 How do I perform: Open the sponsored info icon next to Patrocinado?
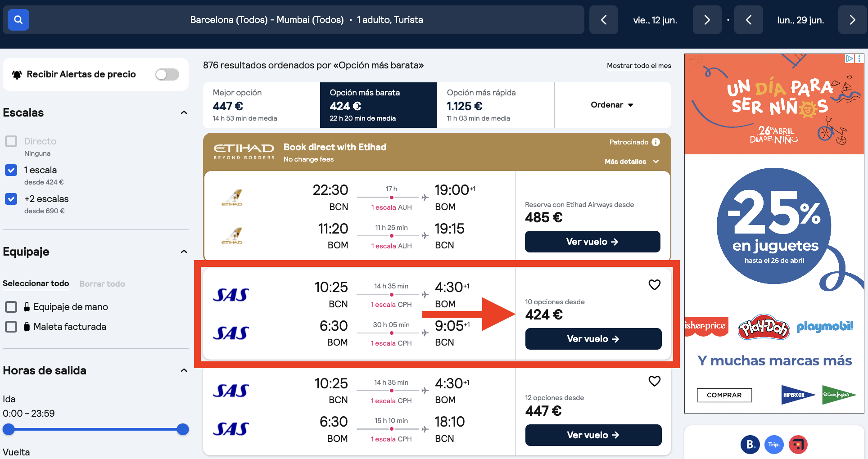[656, 142]
